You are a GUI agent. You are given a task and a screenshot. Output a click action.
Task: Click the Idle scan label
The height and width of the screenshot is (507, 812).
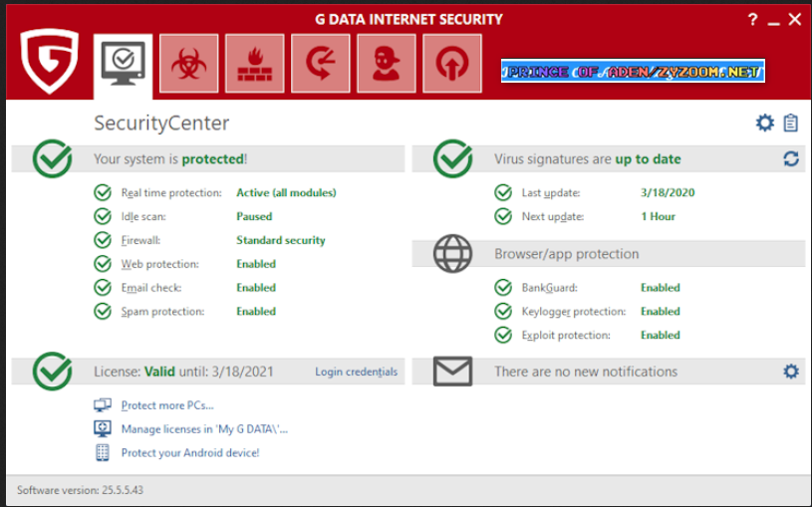coord(143,216)
